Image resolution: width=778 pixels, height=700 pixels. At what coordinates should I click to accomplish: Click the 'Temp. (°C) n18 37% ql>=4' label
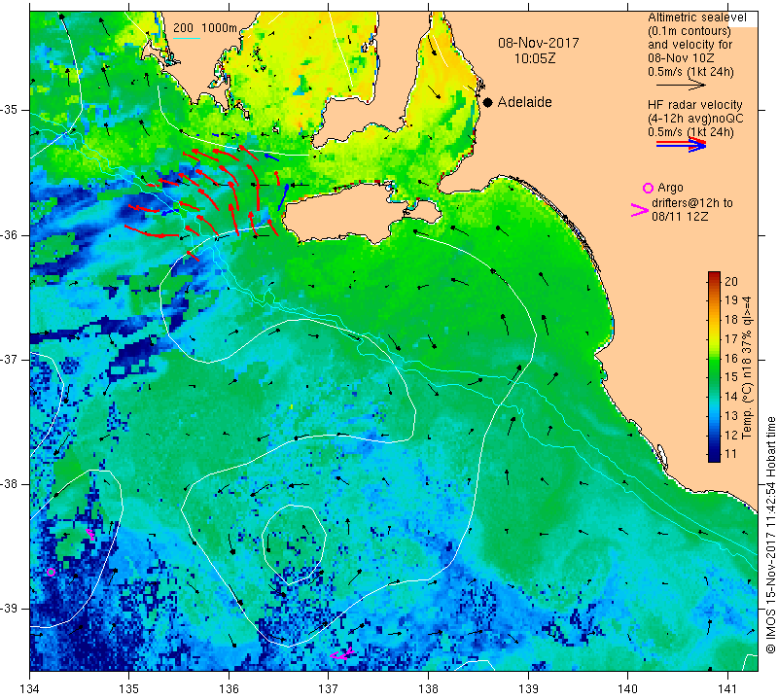(747, 367)
